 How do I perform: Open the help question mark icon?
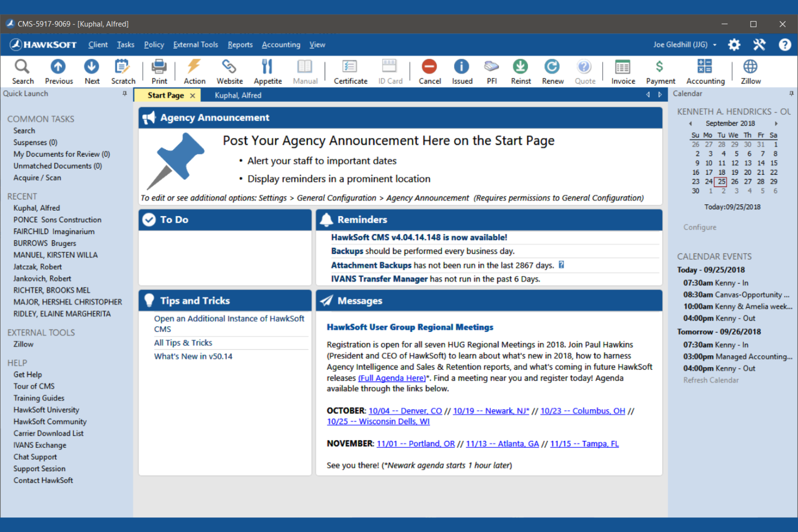pos(785,45)
